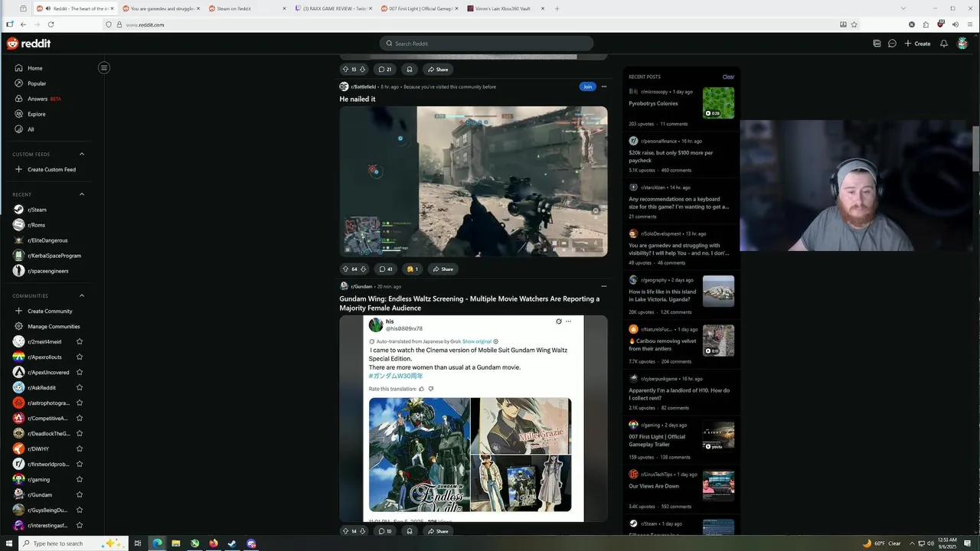Open File Explorer from the taskbar
980x551 pixels.
click(x=176, y=543)
